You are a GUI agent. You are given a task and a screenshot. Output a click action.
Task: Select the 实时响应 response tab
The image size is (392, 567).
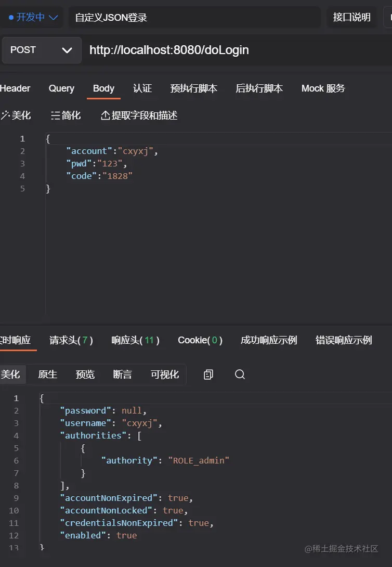tap(15, 340)
